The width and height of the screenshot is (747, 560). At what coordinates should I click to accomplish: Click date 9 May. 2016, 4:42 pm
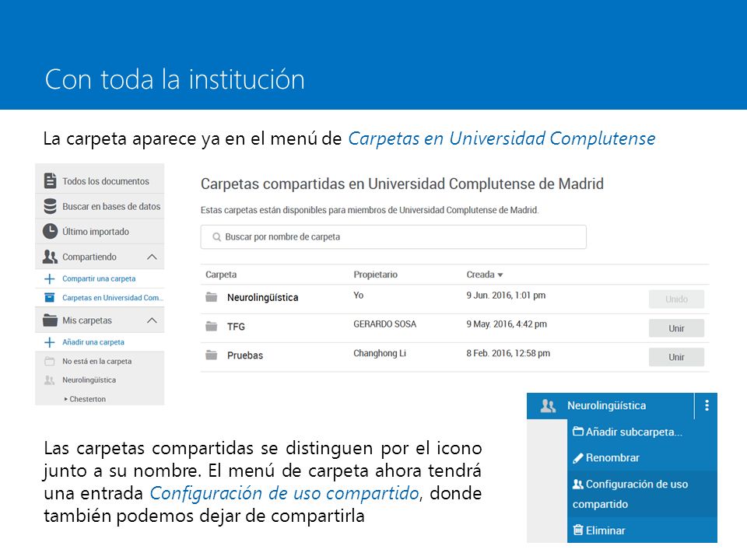507,324
